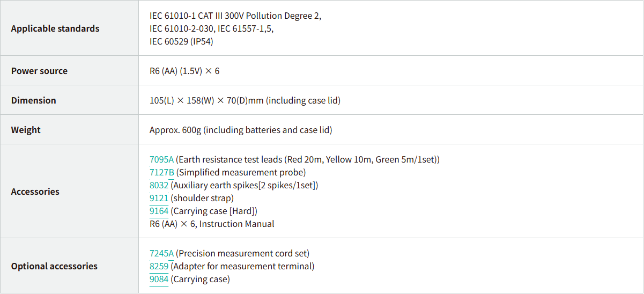Click the 7245A precision measurement cord link
The height and width of the screenshot is (294, 644).
(161, 253)
